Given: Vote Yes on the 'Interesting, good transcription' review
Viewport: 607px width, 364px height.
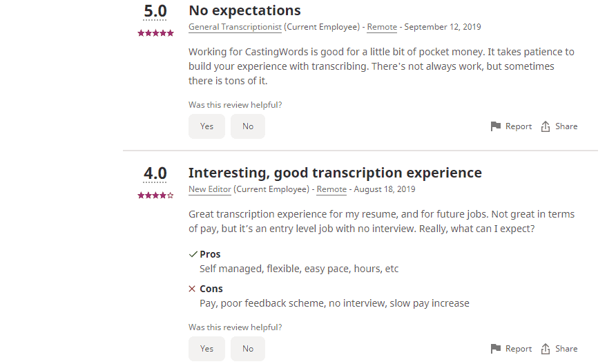Looking at the screenshot, I should click(x=206, y=349).
